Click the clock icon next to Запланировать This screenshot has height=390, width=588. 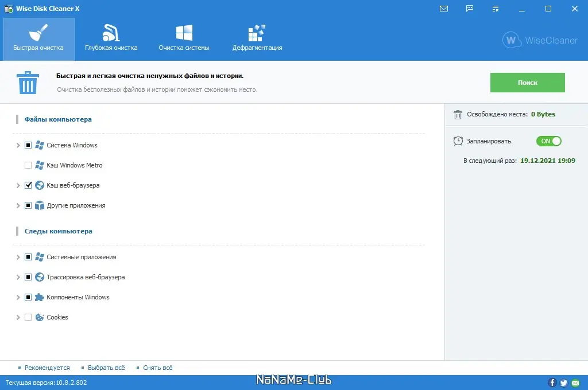[458, 141]
